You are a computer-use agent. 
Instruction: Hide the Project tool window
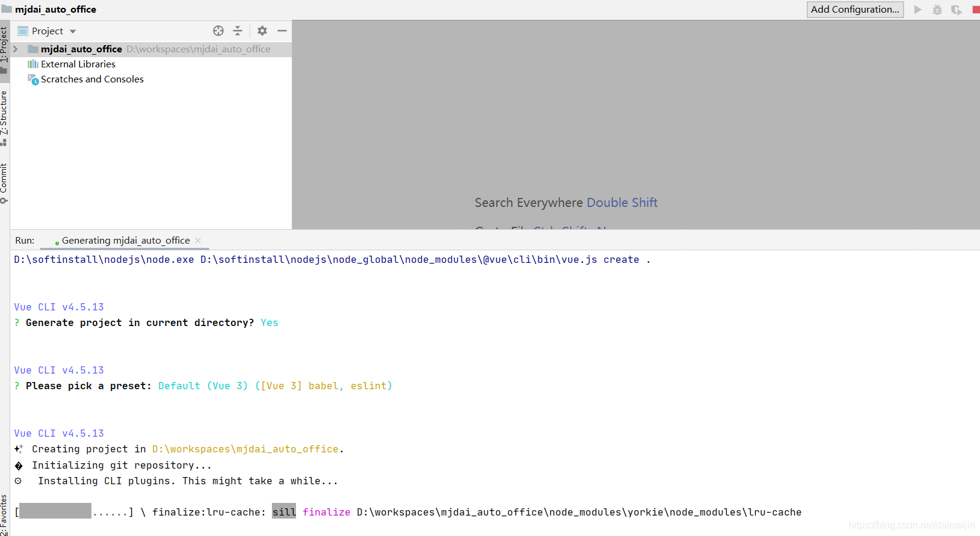[x=282, y=31]
